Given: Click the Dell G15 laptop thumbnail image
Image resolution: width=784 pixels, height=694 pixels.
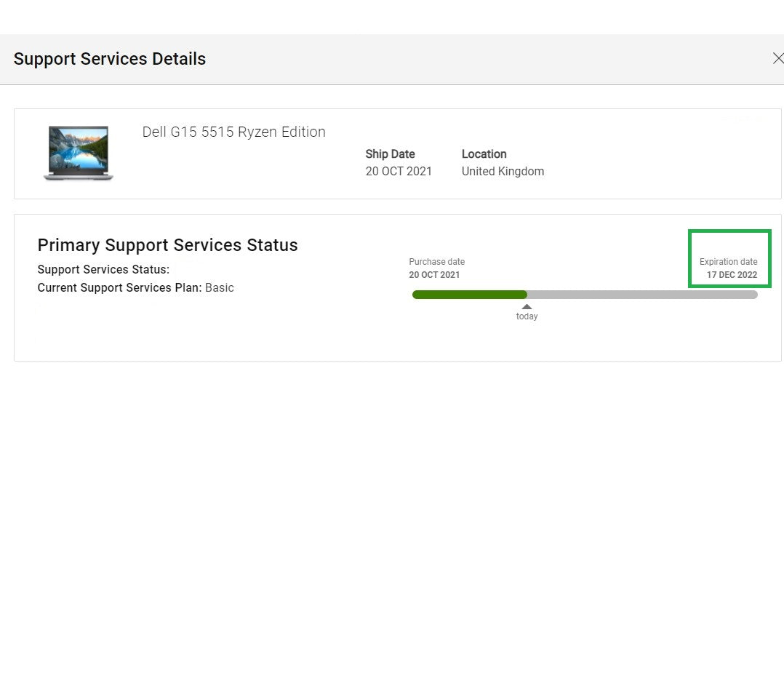Looking at the screenshot, I should [79, 153].
